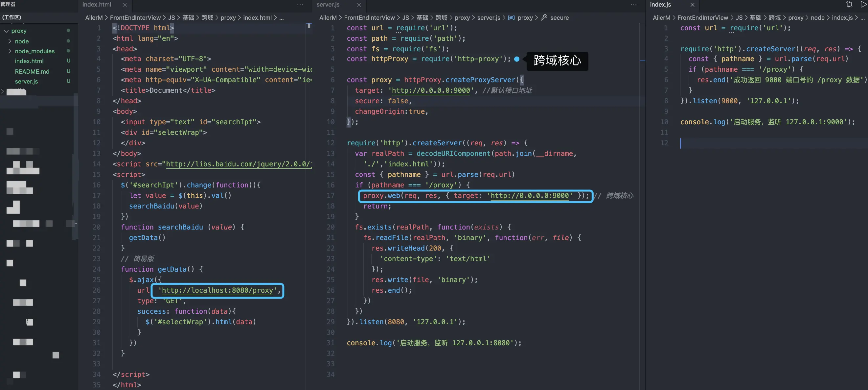Click wrench icon beside secure breadcrumb
Screen dimensions: 868x390
click(543, 17)
